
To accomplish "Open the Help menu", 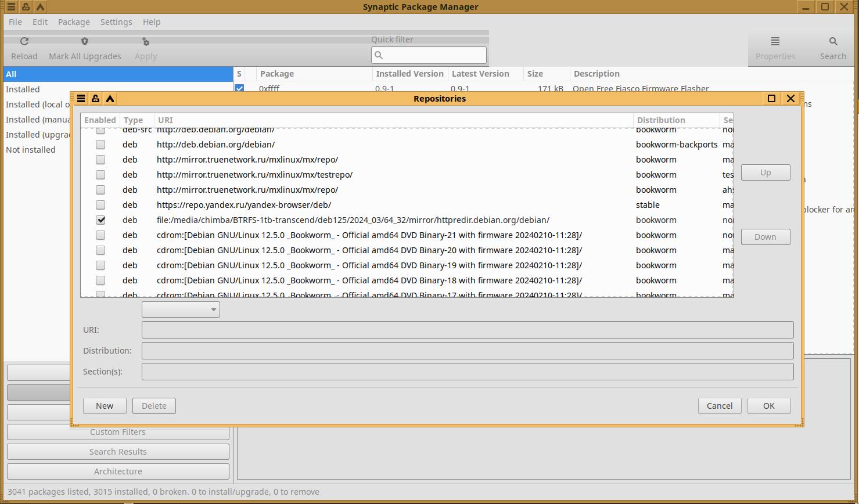I will pos(152,22).
